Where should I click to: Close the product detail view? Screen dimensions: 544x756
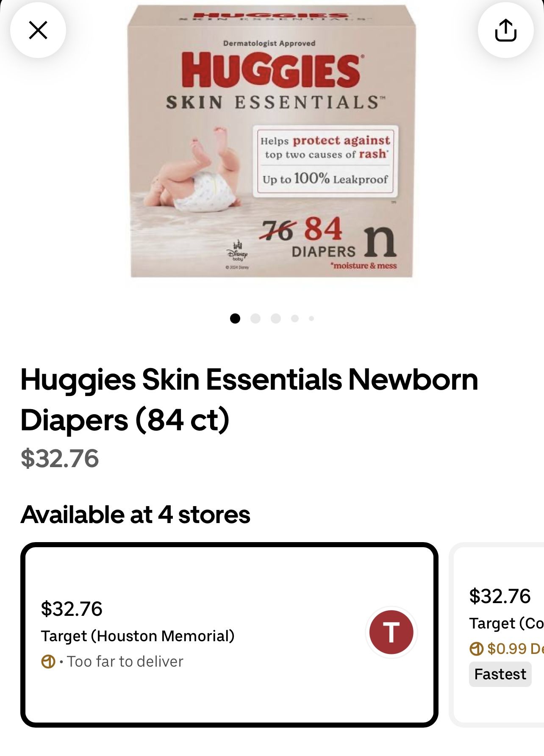tap(38, 30)
